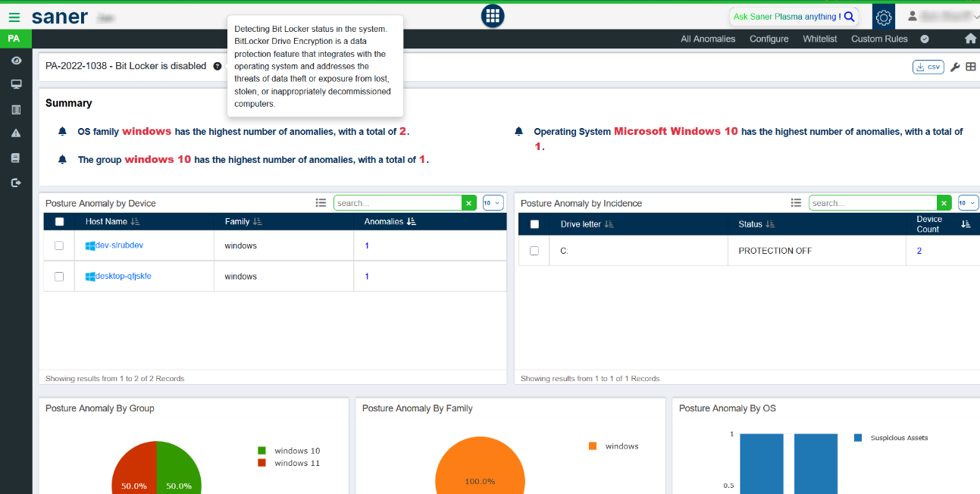Open the settings gear icon
Screen dimensions: 980x494
pyautogui.click(x=884, y=17)
